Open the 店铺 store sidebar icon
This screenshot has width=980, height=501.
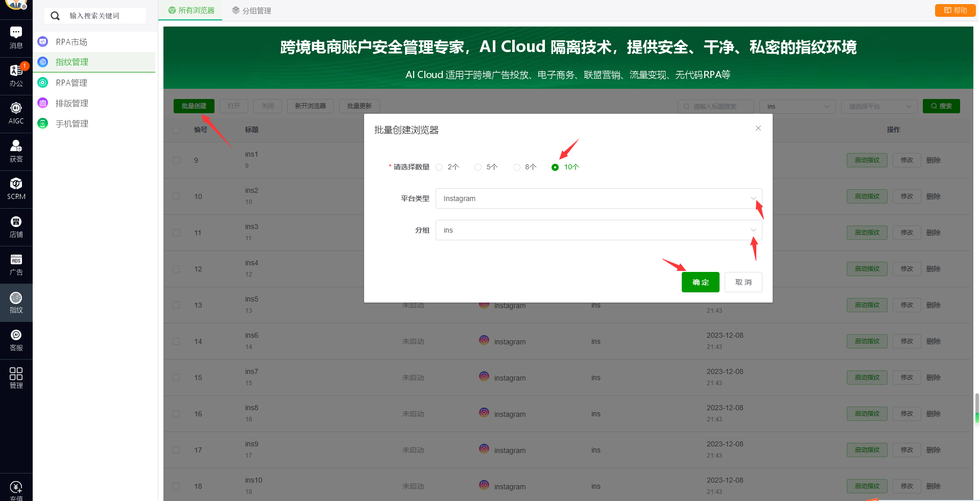point(16,227)
